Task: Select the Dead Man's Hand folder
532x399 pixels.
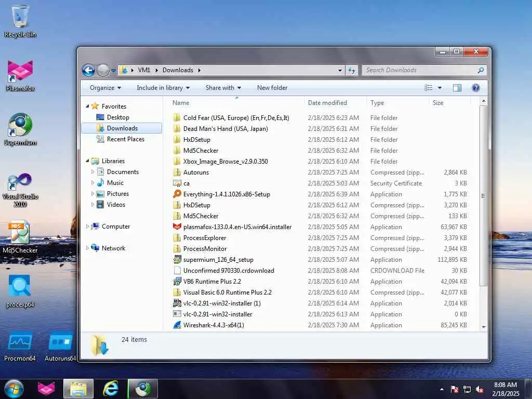Action: click(x=321, y=129)
